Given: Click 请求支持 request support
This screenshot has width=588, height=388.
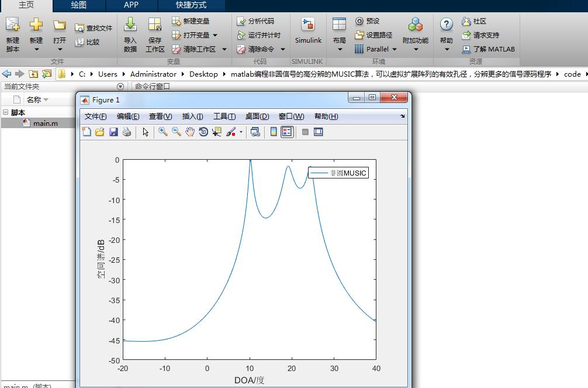Looking at the screenshot, I should 480,35.
